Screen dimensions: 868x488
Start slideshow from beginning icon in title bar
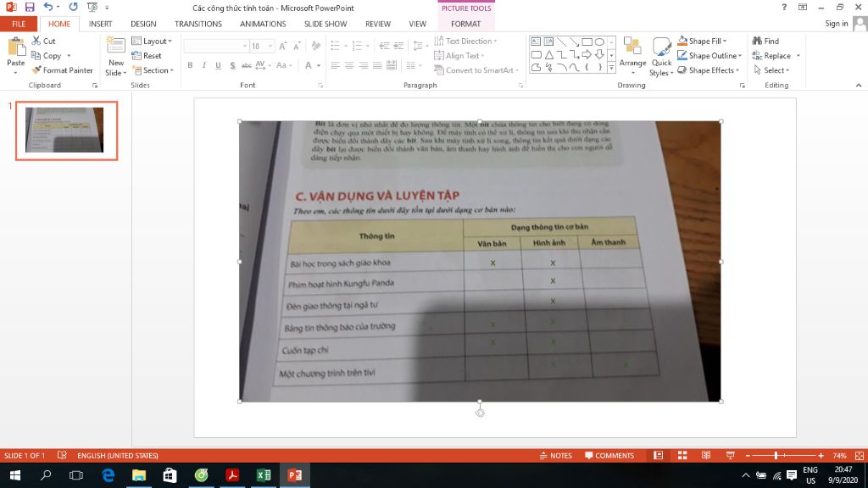(x=92, y=7)
